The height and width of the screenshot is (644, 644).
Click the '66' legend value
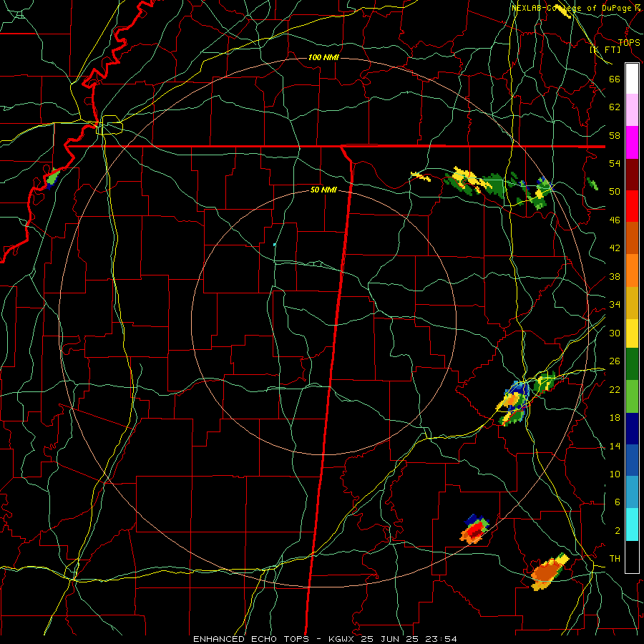point(615,79)
